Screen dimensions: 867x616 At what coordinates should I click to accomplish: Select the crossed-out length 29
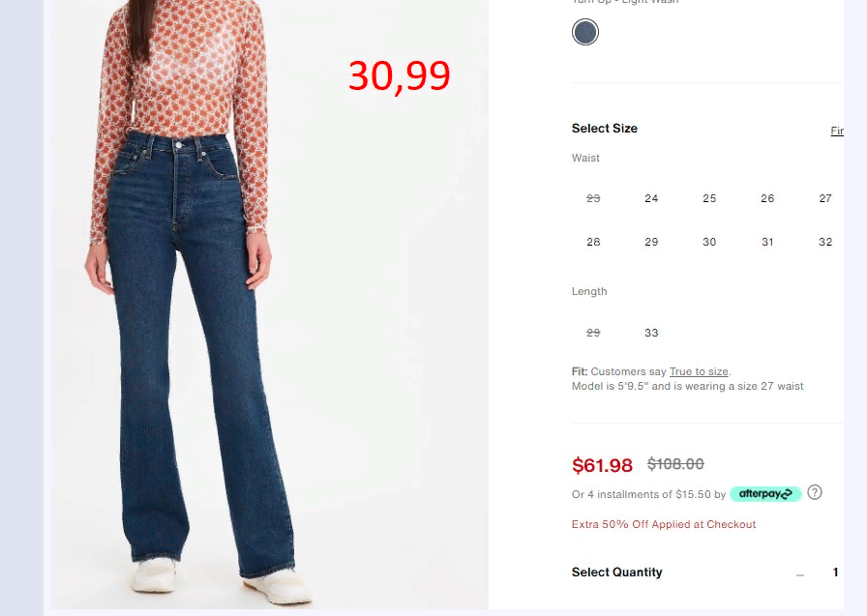(x=593, y=333)
